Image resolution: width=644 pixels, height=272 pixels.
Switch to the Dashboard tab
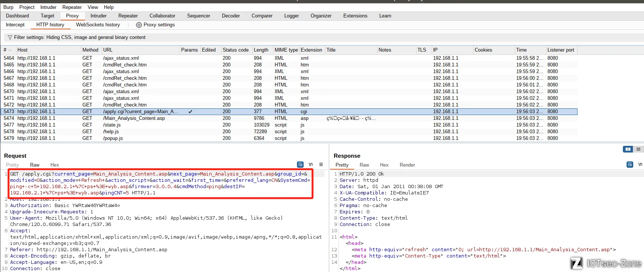tap(17, 16)
